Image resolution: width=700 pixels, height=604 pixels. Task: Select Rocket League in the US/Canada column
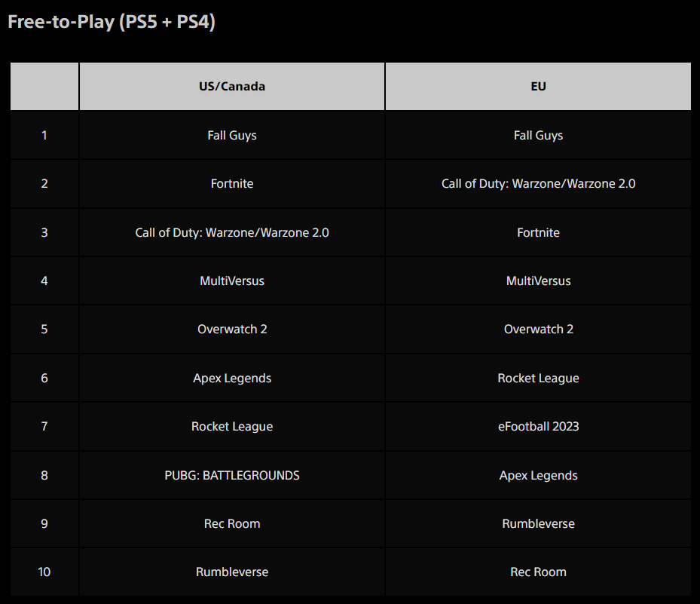point(232,427)
